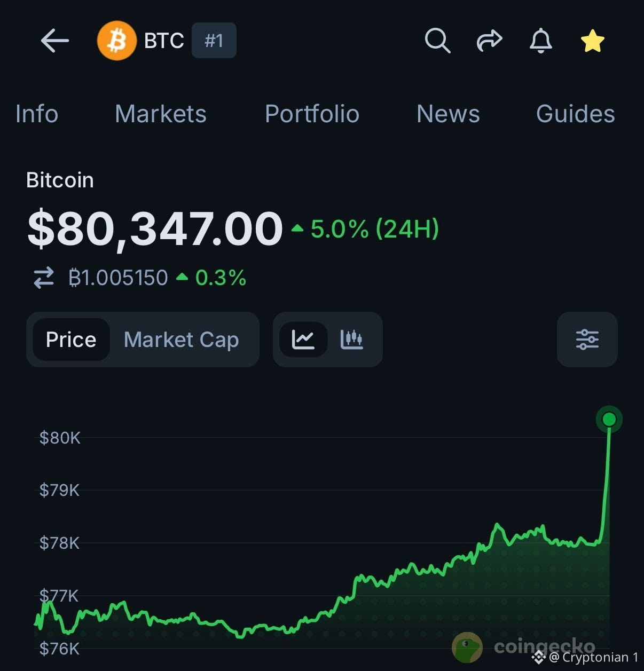Tap the green current price marker

[609, 420]
